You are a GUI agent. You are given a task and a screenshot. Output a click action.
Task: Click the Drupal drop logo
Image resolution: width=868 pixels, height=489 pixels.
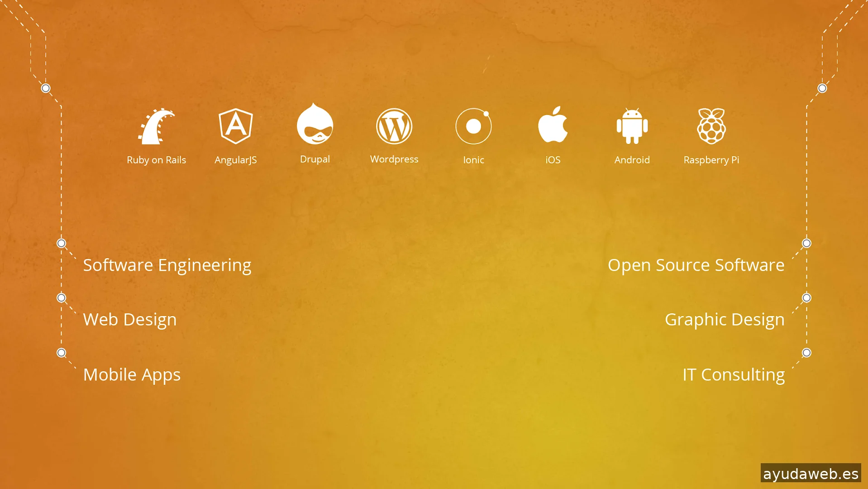click(315, 124)
